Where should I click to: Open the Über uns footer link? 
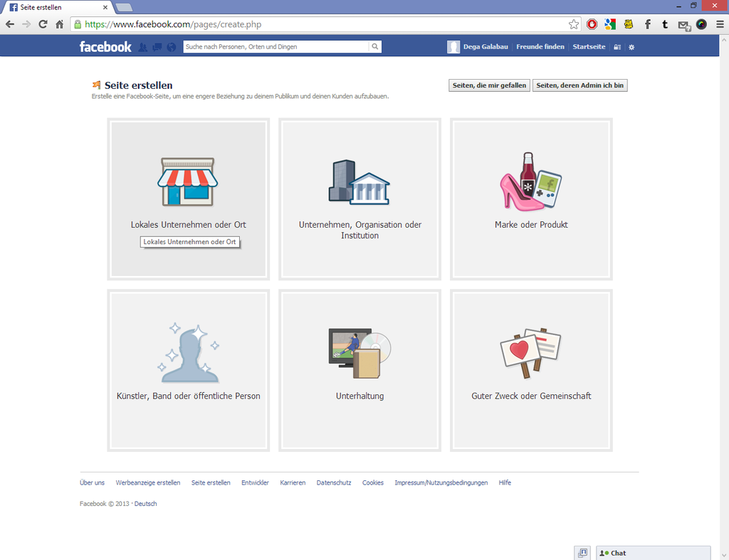pyautogui.click(x=92, y=483)
